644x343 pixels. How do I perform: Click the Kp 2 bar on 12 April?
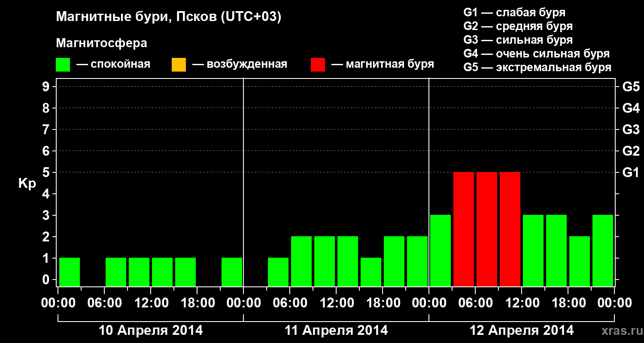[x=580, y=261]
